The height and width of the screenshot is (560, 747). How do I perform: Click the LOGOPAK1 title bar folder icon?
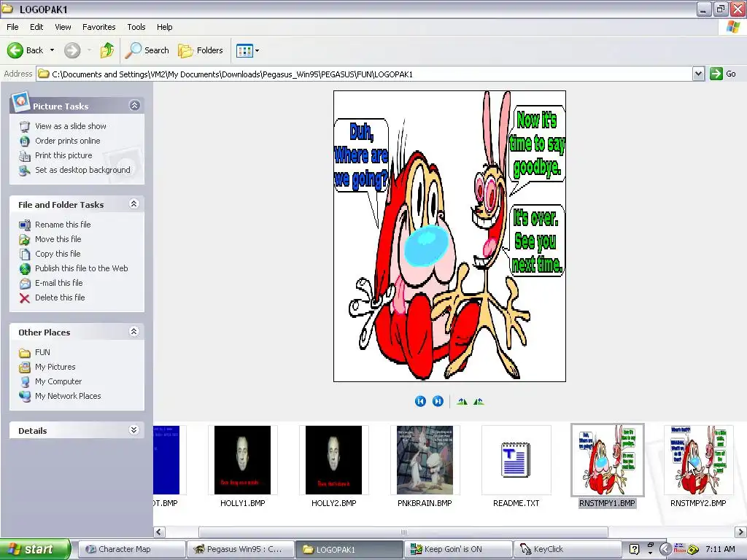click(x=7, y=9)
